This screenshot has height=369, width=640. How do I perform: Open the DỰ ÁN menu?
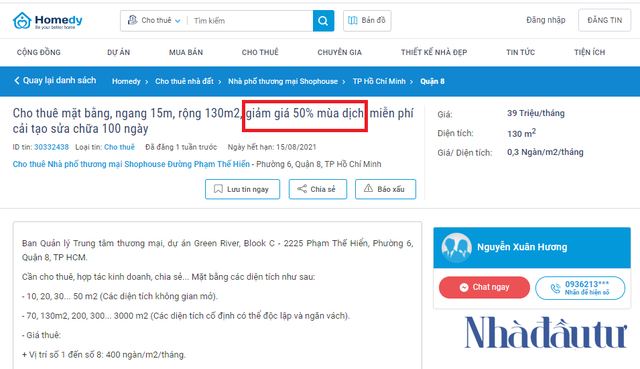tap(118, 52)
